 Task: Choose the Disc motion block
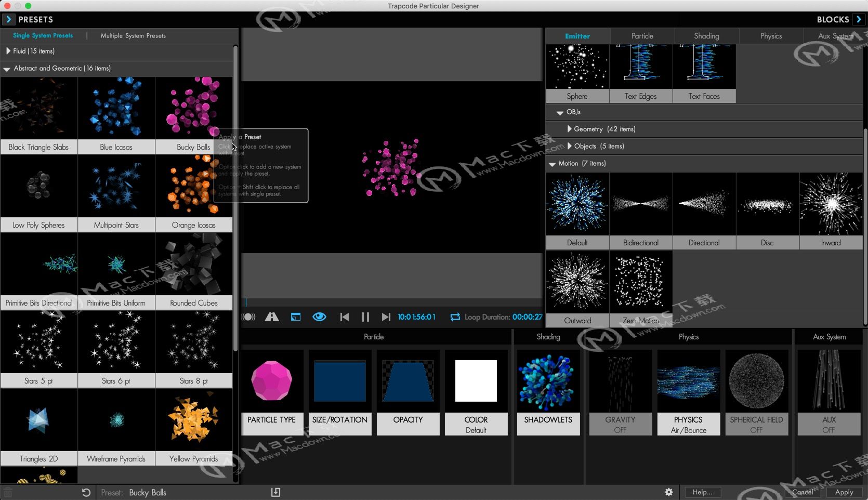coord(768,211)
